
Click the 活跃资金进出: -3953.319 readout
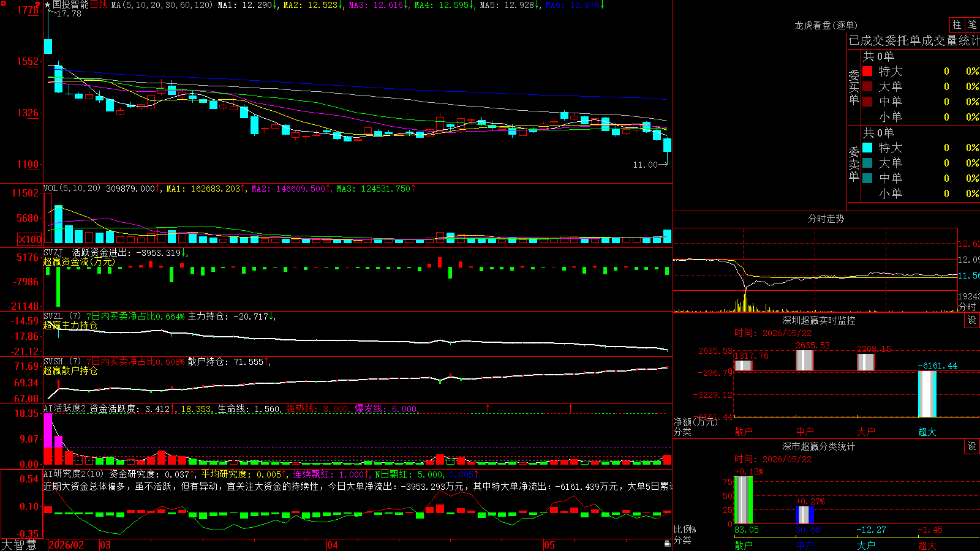(130, 252)
